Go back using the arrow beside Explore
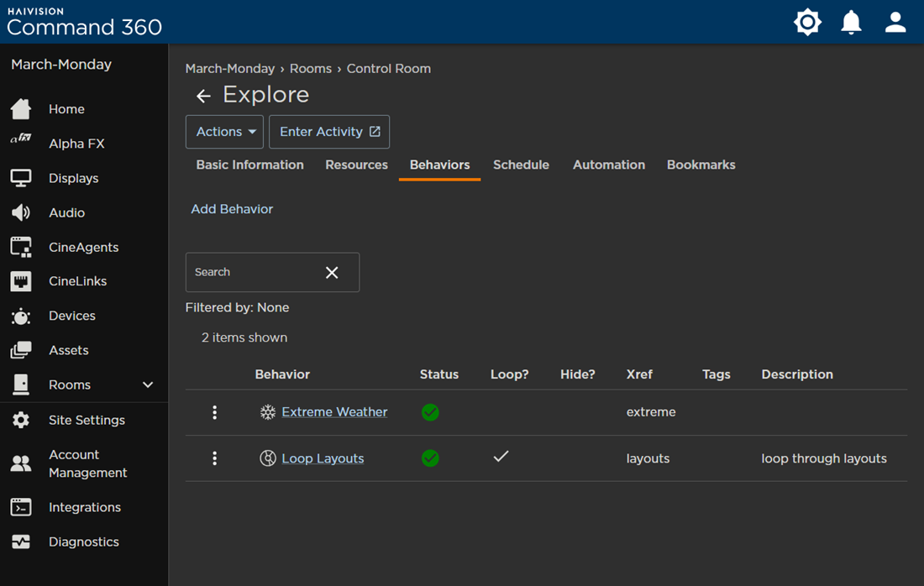924x586 pixels. point(203,96)
